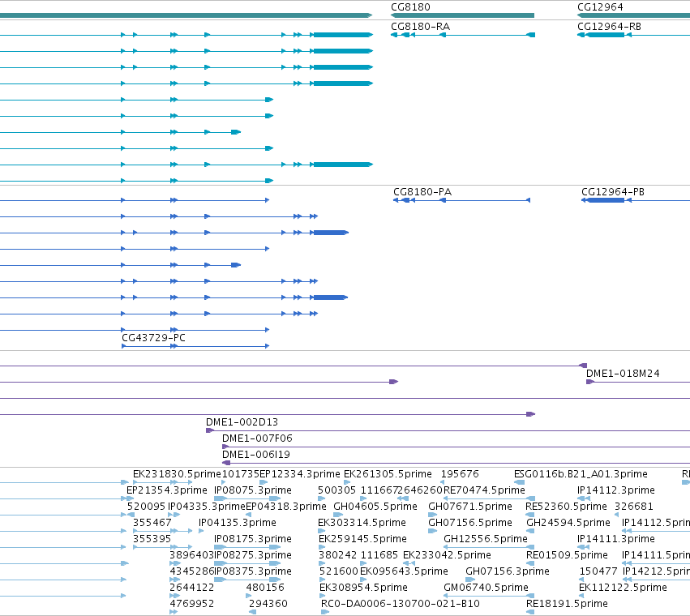690x616 pixels.
Task: Select EST 195676 label
Action: pyautogui.click(x=460, y=474)
